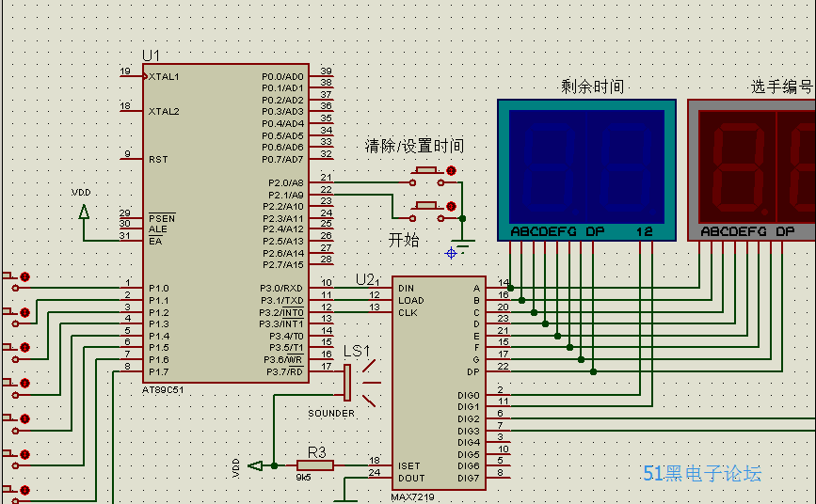Push the 开始 push-button actuator
The height and width of the screenshot is (504, 816).
[426, 206]
